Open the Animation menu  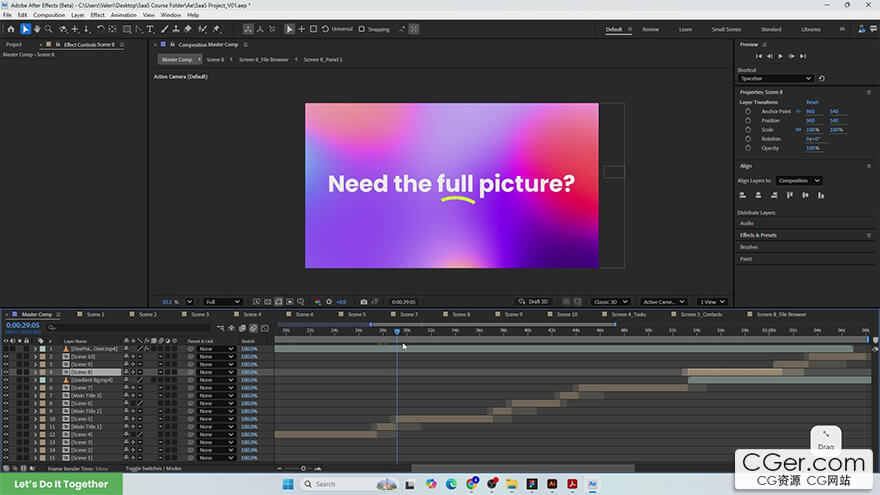[123, 15]
